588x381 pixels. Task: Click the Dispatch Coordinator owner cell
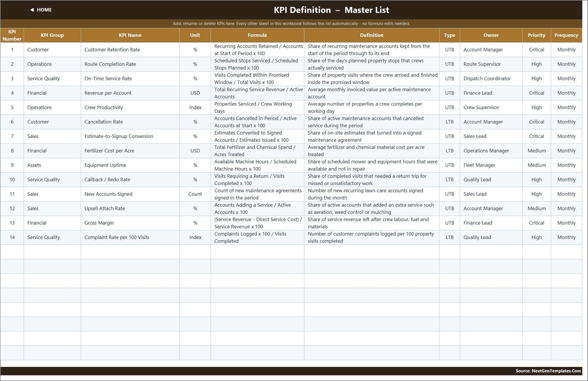click(491, 78)
